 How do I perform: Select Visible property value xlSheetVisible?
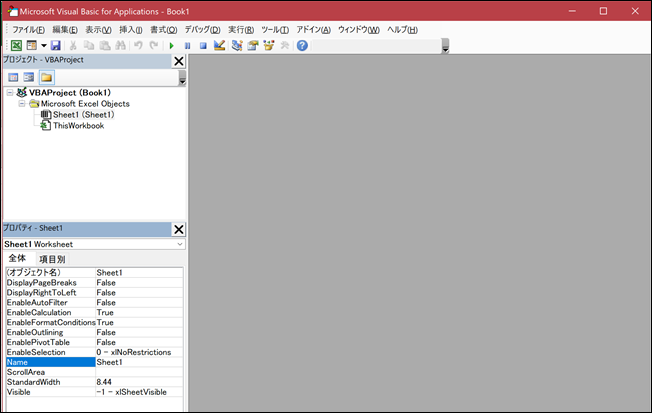coord(139,392)
